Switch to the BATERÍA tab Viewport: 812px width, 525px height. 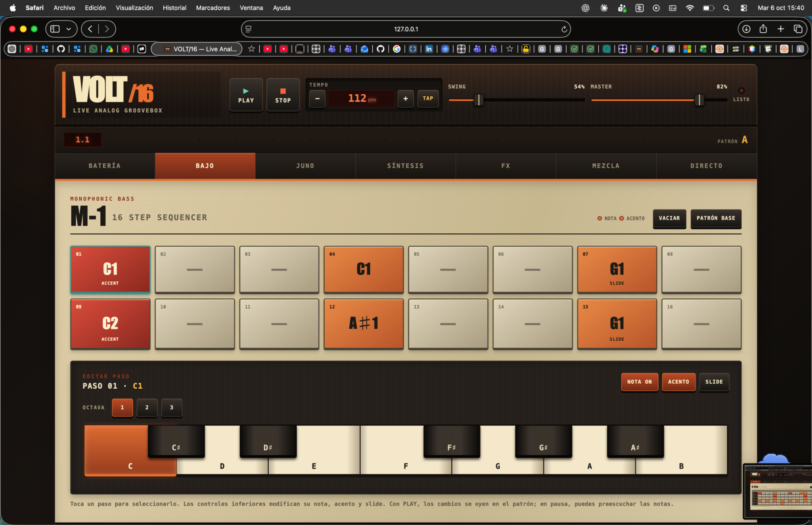(105, 166)
